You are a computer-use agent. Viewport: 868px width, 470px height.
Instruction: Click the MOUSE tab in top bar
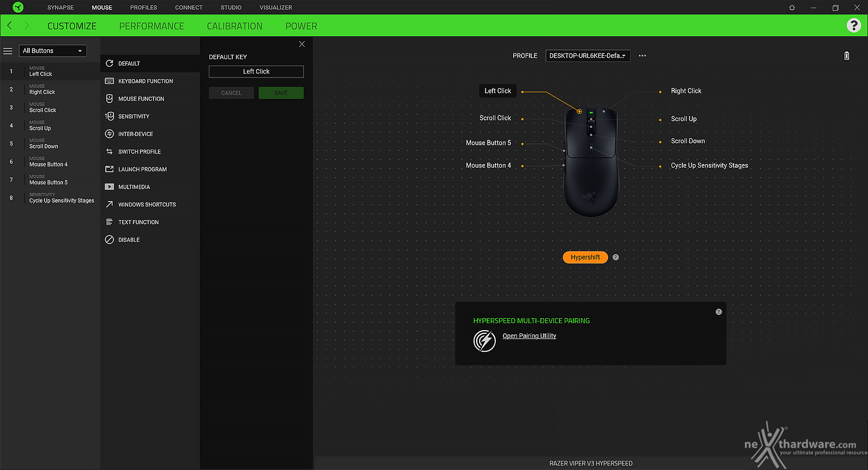pyautogui.click(x=102, y=8)
